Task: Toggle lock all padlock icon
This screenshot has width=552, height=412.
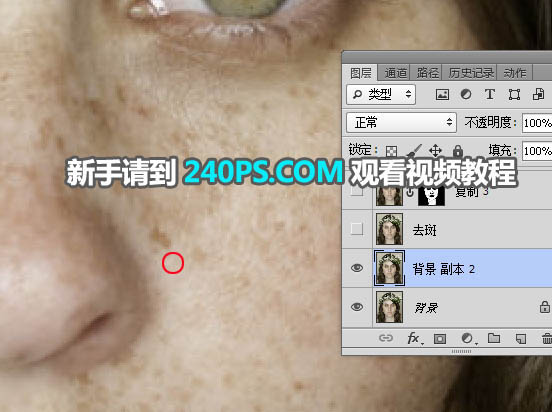Action: (458, 151)
